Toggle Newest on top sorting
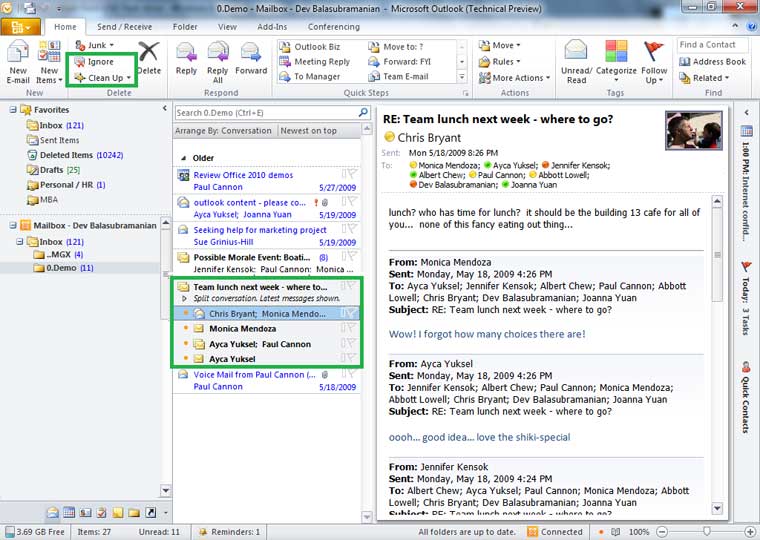The image size is (760, 540). pyautogui.click(x=308, y=131)
